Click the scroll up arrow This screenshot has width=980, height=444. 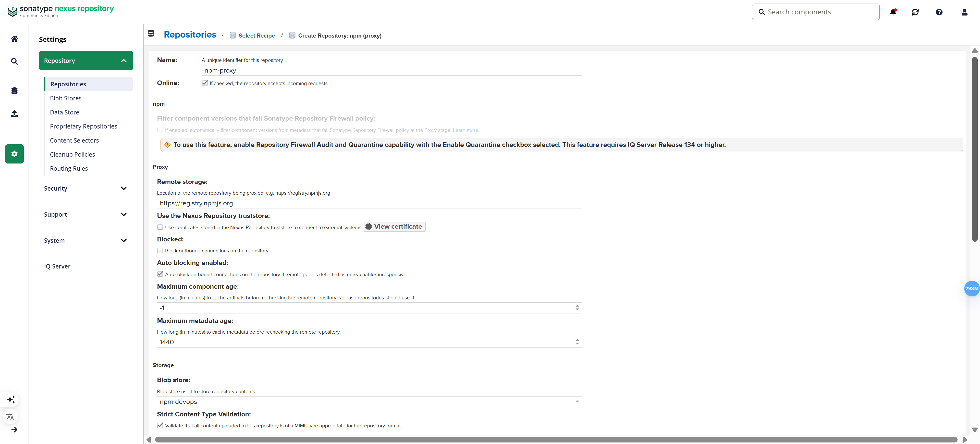pos(975,51)
